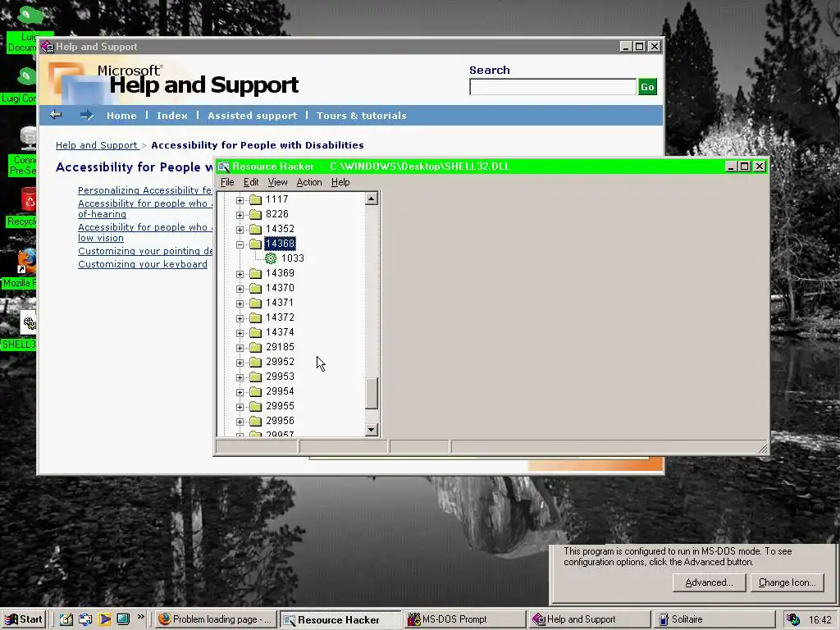Follow the Help and Support breadcrumb link

(x=97, y=145)
